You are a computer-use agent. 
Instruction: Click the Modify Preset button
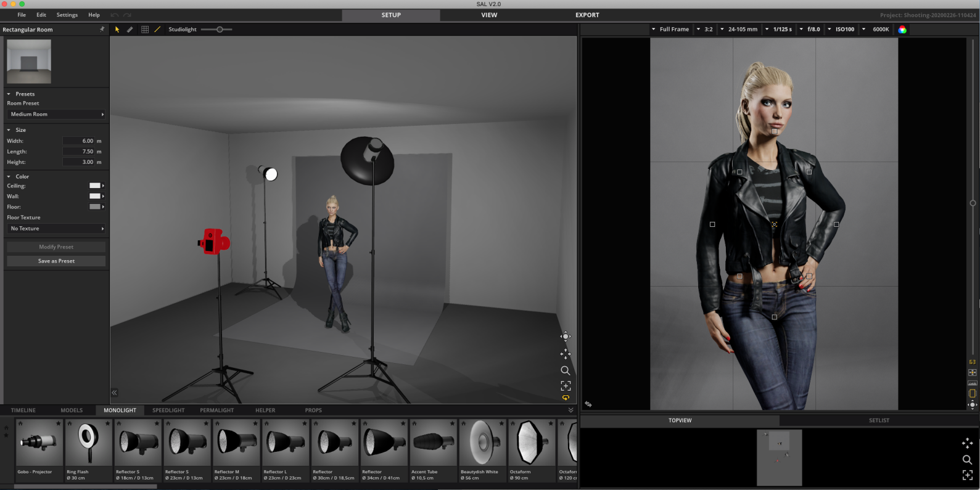pos(56,247)
